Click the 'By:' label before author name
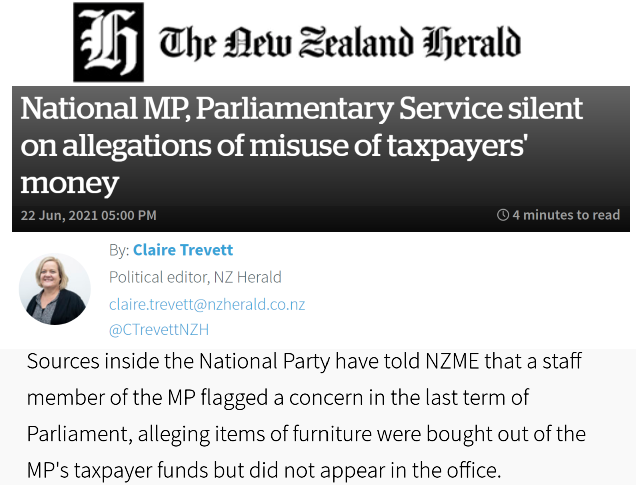Viewport: 638px width, 485px height. click(x=119, y=250)
